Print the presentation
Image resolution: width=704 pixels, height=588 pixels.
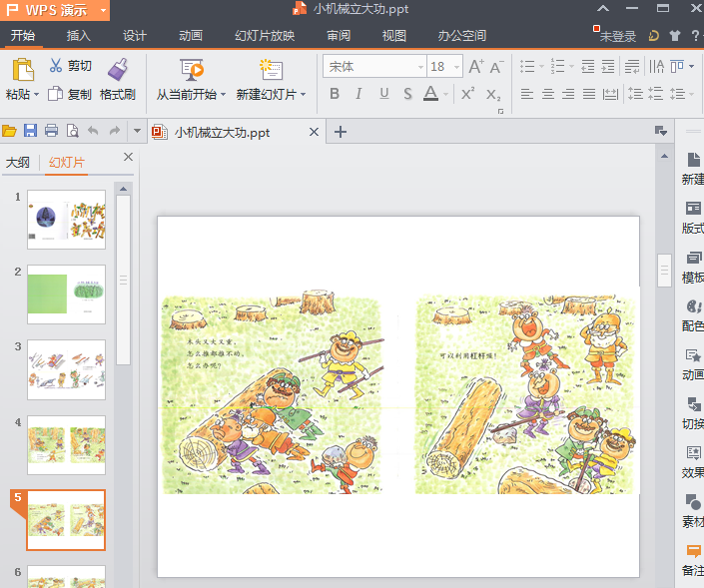[51, 131]
